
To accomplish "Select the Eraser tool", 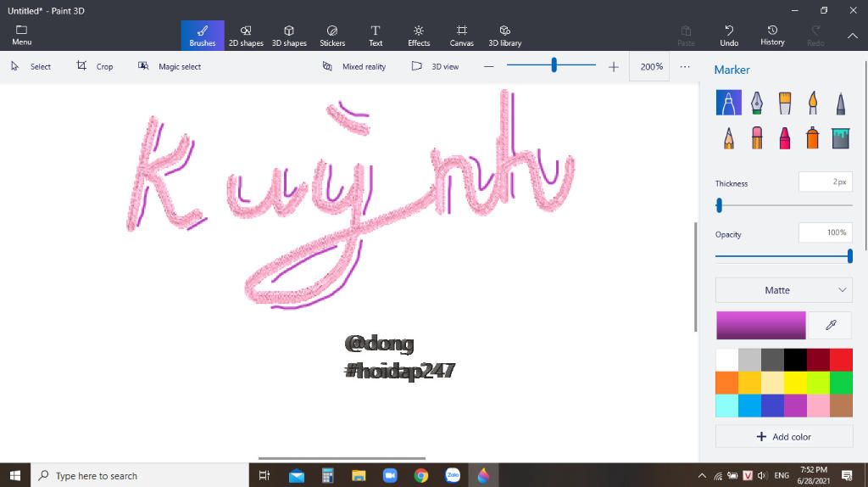I will [757, 137].
